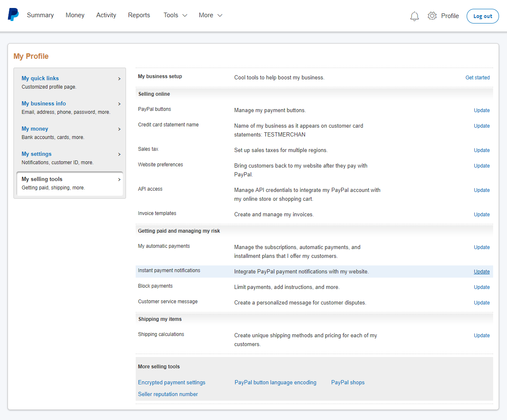Click the Shipping my items section header
The height and width of the screenshot is (420, 507).
(x=160, y=319)
